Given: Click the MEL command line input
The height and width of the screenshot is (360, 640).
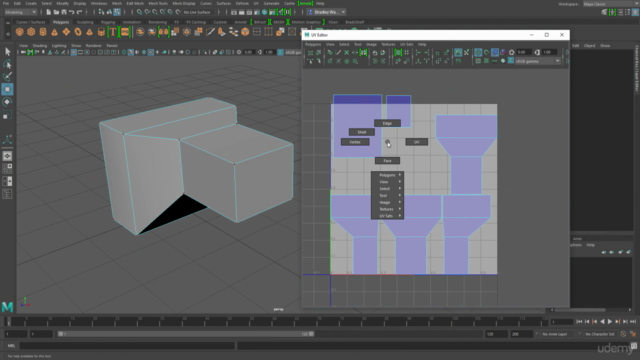Looking at the screenshot, I should click(x=127, y=346).
